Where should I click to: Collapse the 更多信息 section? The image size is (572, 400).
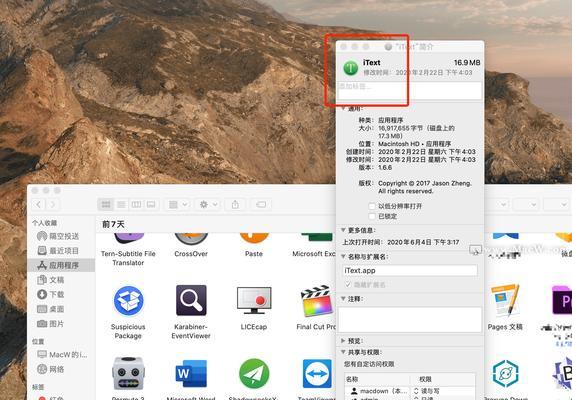point(343,230)
